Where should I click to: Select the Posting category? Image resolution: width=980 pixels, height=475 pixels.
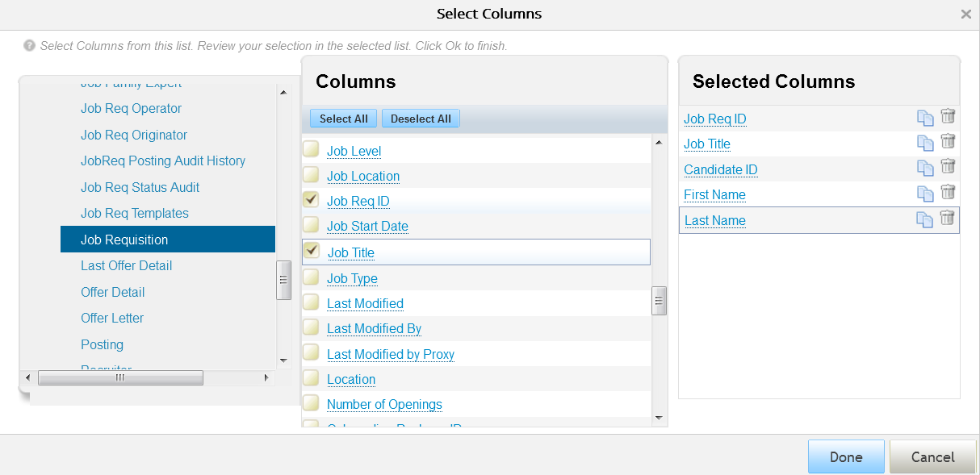[102, 344]
